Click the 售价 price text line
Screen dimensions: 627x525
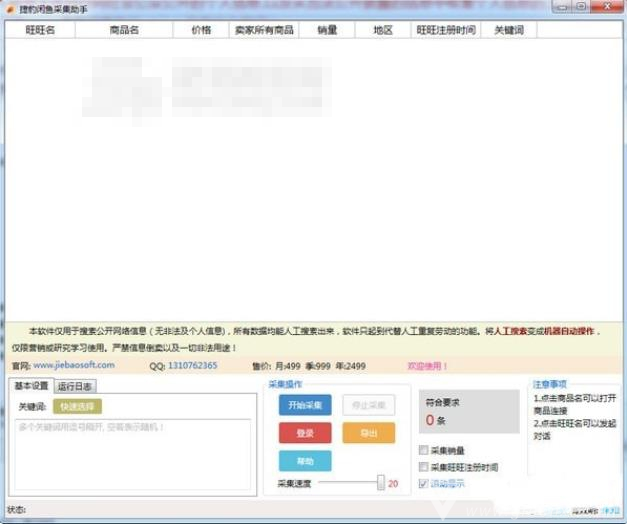(309, 366)
